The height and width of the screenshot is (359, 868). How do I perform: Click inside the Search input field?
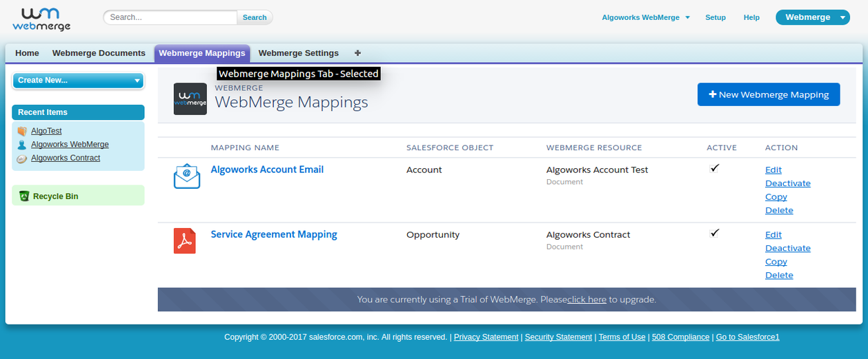[x=170, y=17]
